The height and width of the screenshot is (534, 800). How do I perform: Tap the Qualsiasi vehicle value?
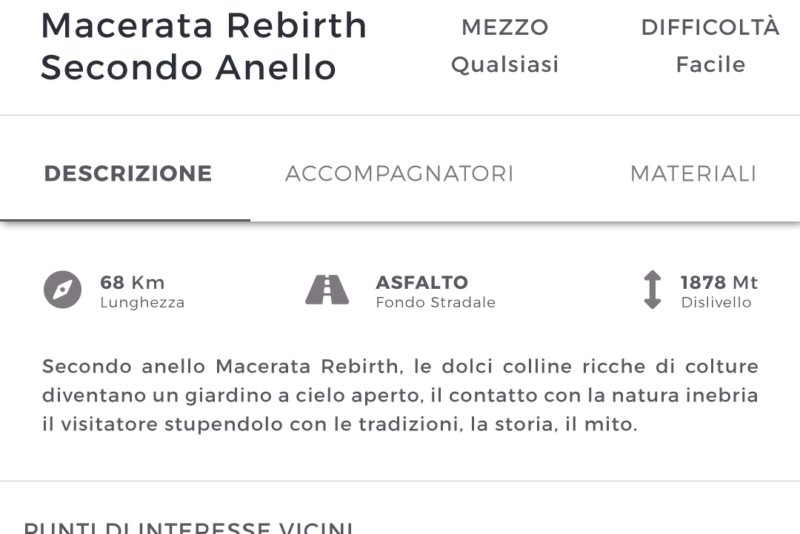(505, 65)
